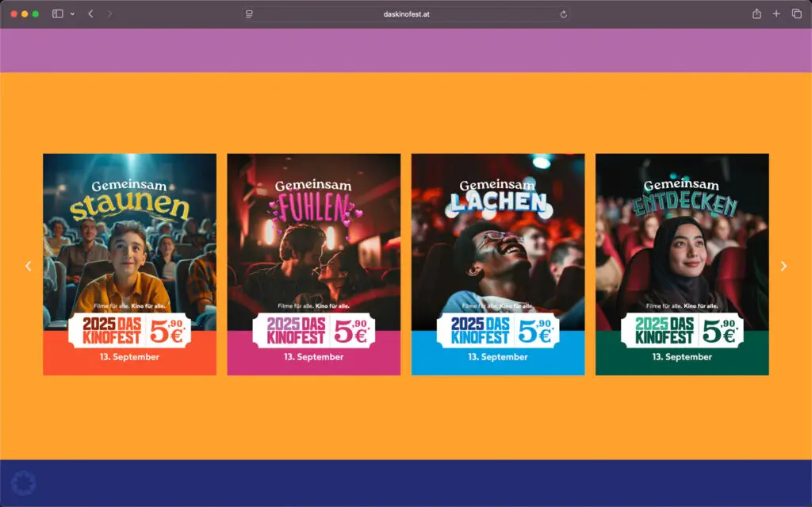Select the daskinofest.at address bar
This screenshot has height=507, width=812.
coord(406,13)
